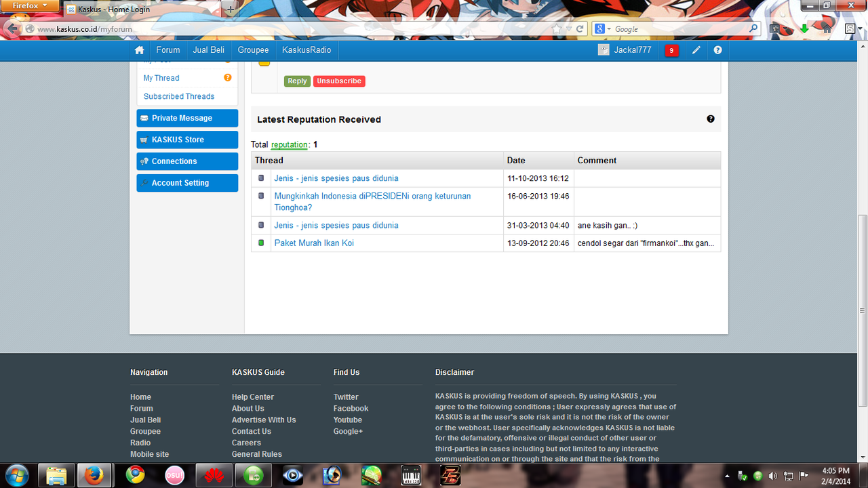Open KASKUS Store sidebar section

pos(187,140)
